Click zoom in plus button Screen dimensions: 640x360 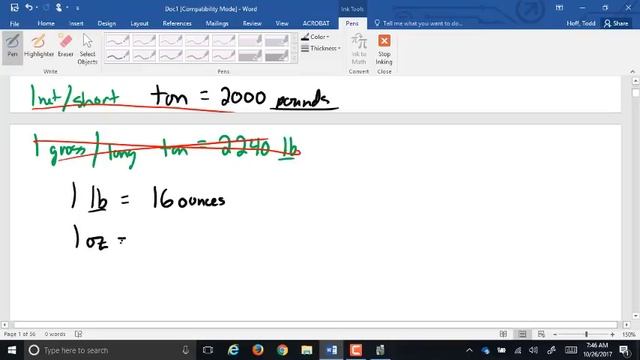612,334
